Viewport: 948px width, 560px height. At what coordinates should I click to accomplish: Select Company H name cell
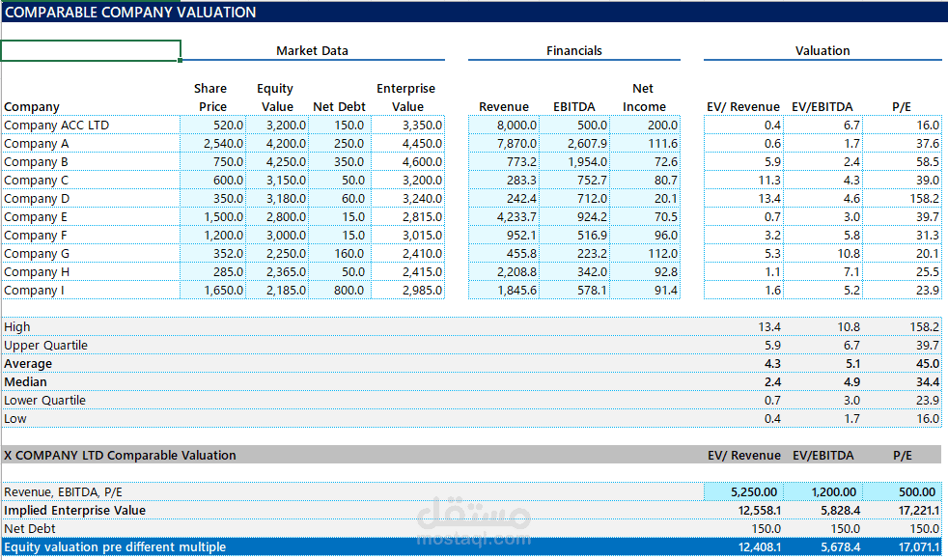tap(91, 272)
